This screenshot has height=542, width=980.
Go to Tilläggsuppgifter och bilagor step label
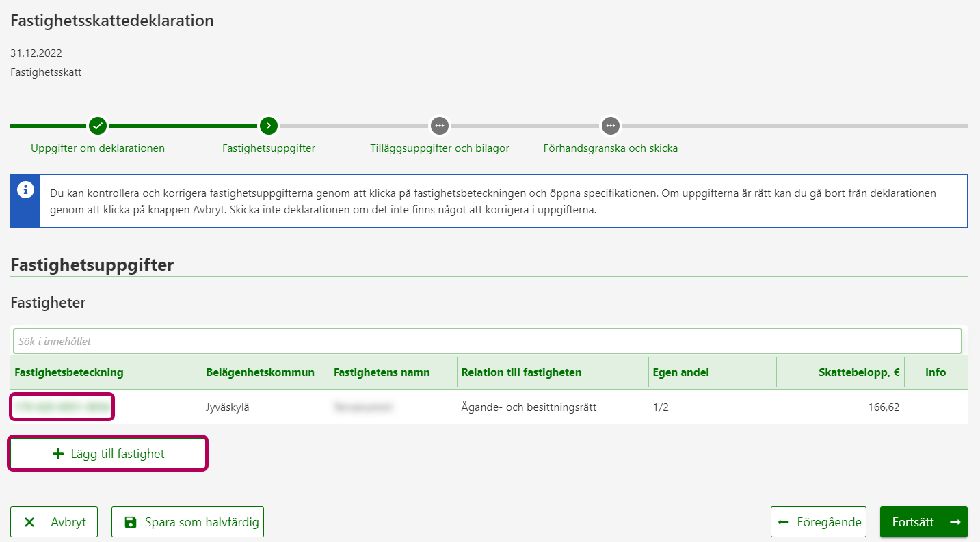[439, 148]
